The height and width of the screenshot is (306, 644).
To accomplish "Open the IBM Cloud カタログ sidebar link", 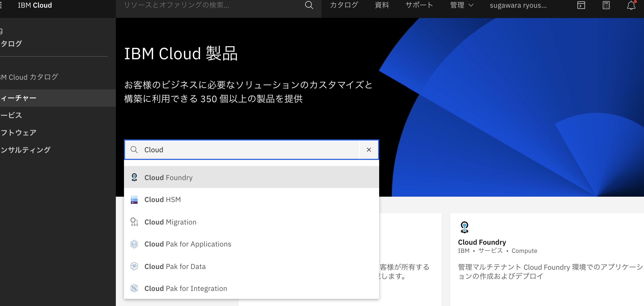I will click(x=29, y=77).
